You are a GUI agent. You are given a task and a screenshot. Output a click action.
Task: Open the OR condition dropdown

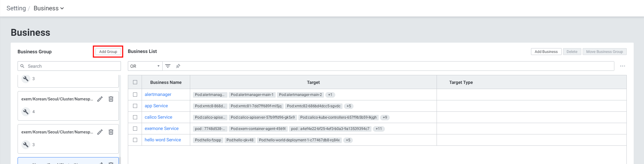coord(145,66)
